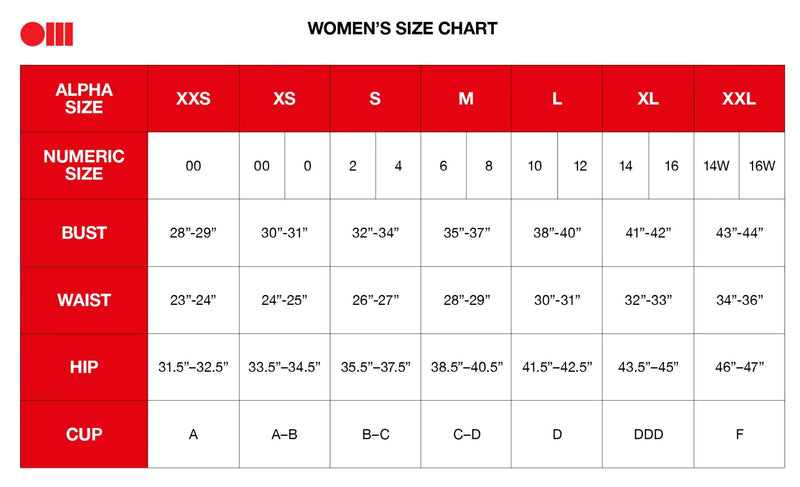Click the red brand logo icon
800x487 pixels.
point(46,33)
